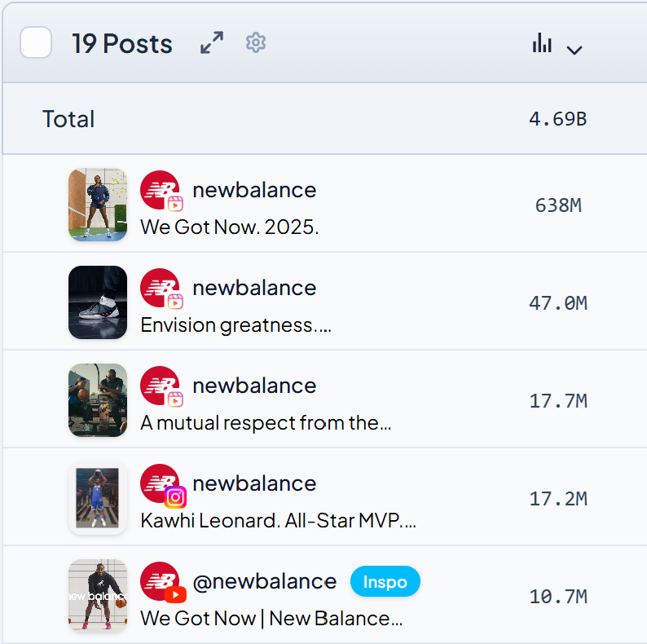Click the 47.0M value
This screenshot has height=644, width=647.
coord(558,303)
